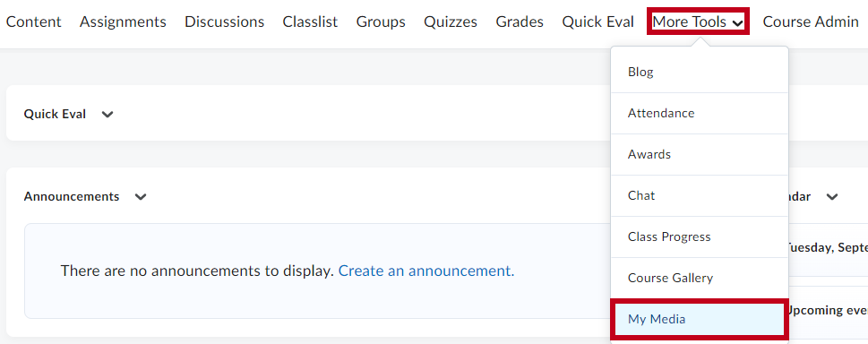Go to Quizzes in the navbar

pyautogui.click(x=451, y=22)
